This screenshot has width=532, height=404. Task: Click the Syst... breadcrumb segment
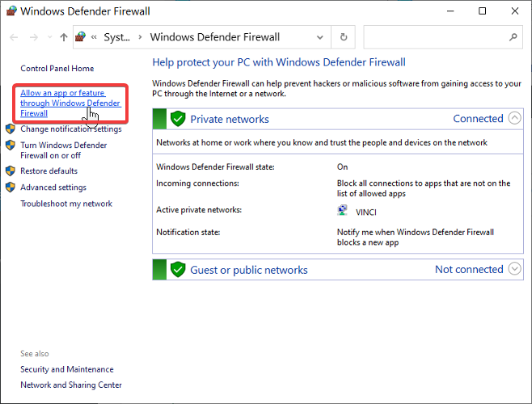pos(116,37)
